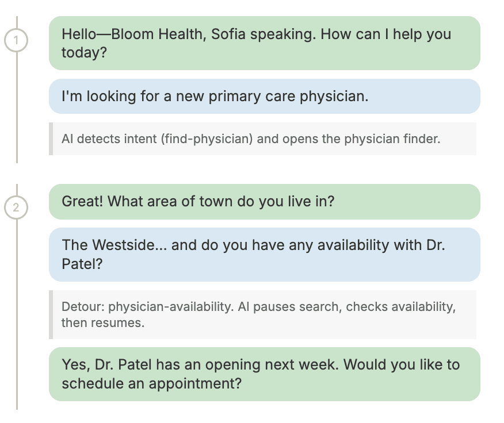The image size is (504, 423).
Task: Click 'Great!' in the second agent bubble
Action: (x=82, y=201)
